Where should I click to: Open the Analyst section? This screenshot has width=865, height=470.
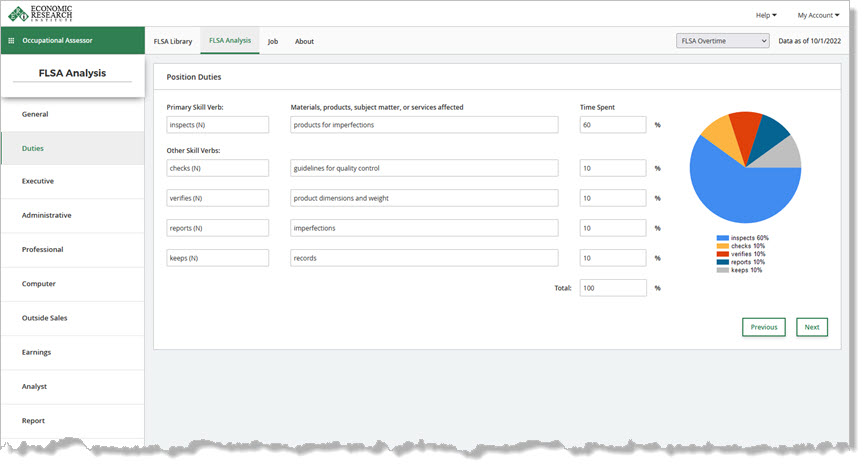73,386
